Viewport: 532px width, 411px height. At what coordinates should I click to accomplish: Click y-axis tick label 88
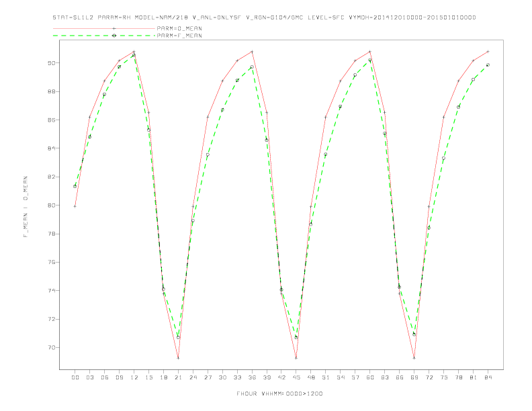[52, 91]
